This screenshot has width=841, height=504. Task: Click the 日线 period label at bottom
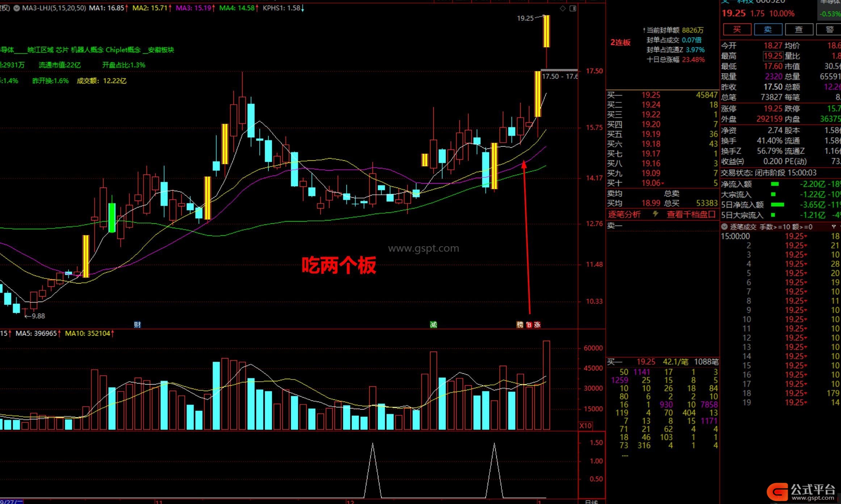click(x=591, y=501)
